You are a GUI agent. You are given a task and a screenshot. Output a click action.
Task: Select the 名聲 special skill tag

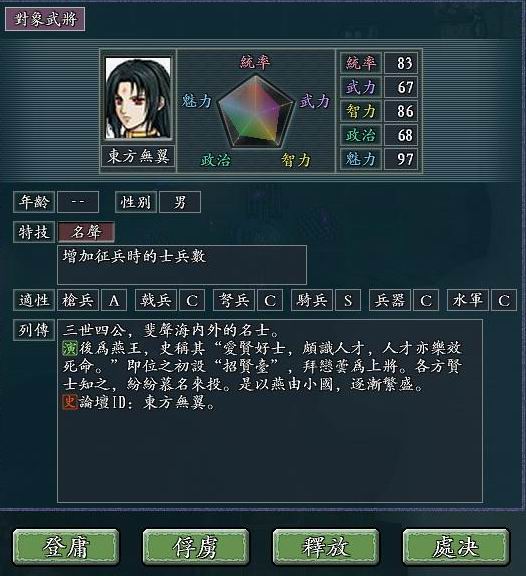[86, 232]
